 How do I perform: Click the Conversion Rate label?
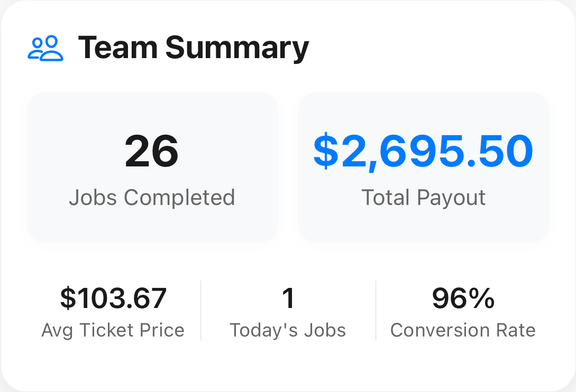(463, 330)
